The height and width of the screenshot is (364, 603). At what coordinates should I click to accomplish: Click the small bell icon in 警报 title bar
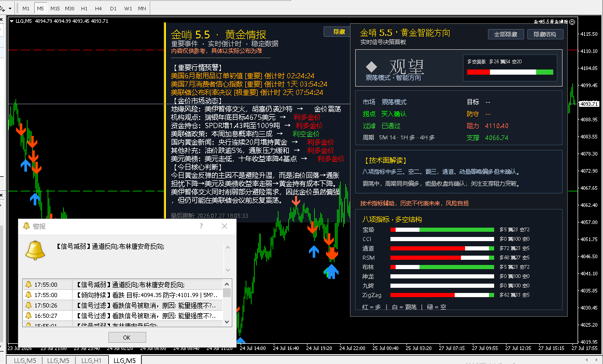(x=26, y=226)
